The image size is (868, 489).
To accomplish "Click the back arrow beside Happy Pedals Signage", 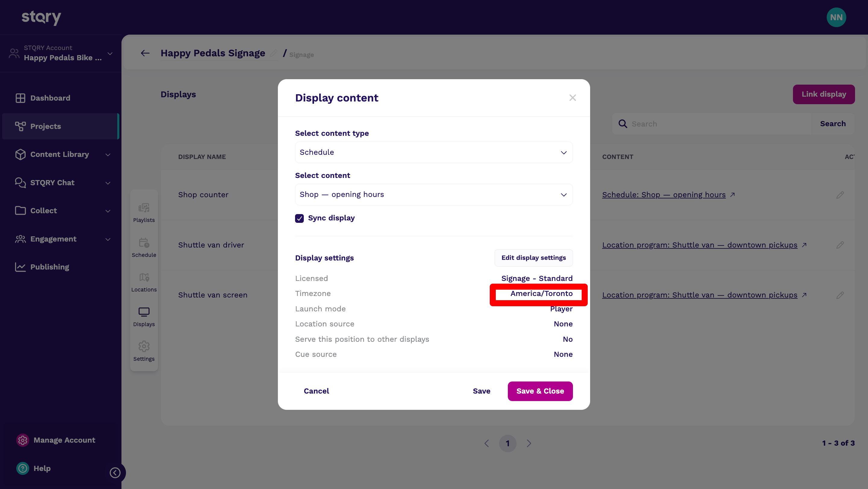I will tap(145, 53).
